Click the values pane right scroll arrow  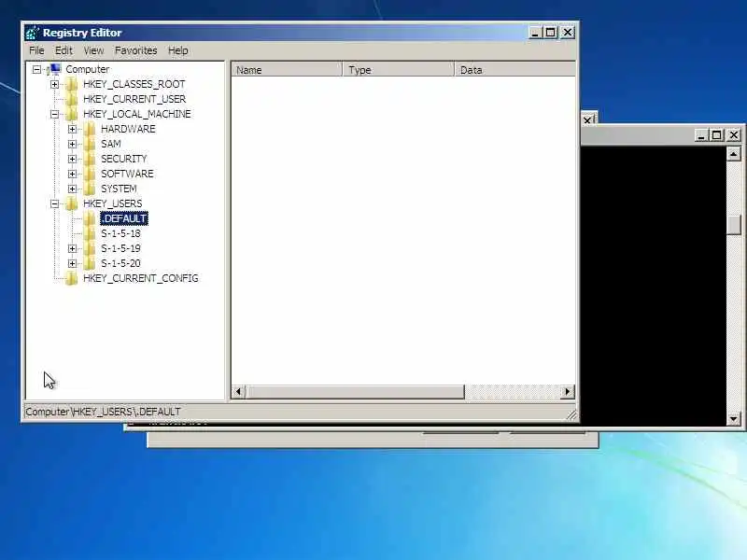pos(568,392)
